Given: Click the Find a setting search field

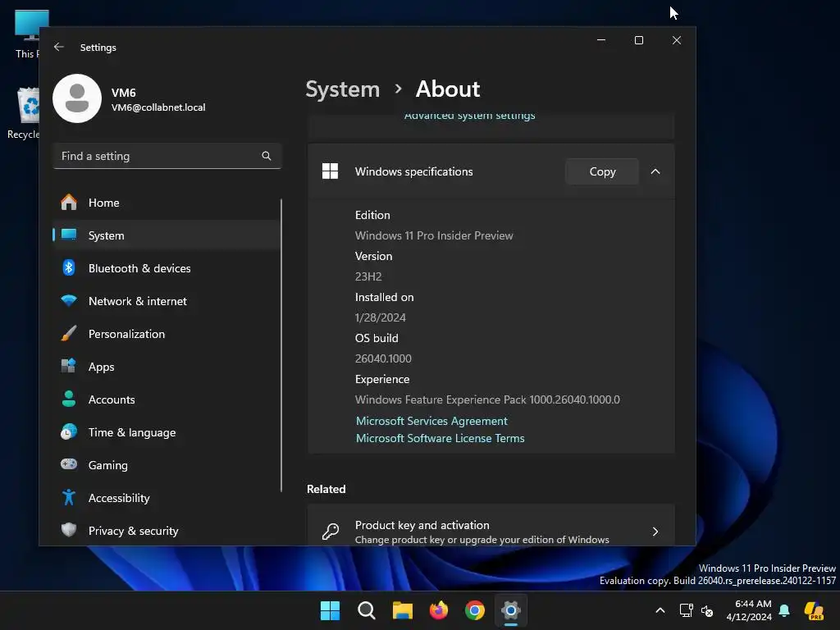Looking at the screenshot, I should point(167,156).
